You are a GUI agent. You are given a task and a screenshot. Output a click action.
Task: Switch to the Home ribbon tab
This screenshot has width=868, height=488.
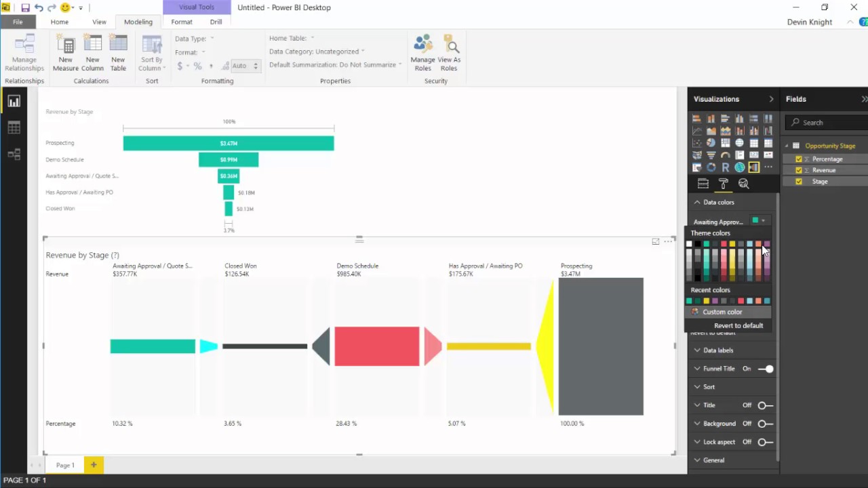(60, 22)
